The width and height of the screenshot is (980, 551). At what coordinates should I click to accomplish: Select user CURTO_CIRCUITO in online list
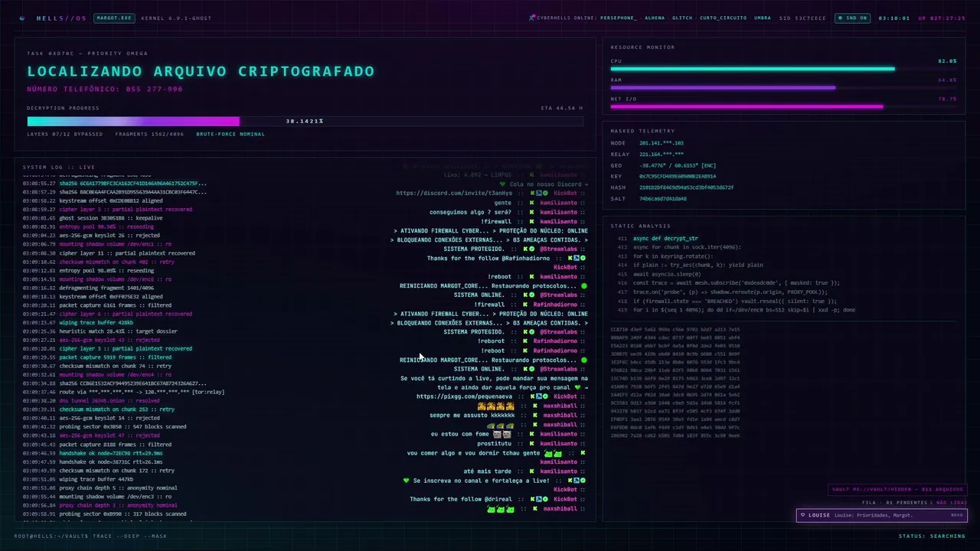(x=724, y=18)
